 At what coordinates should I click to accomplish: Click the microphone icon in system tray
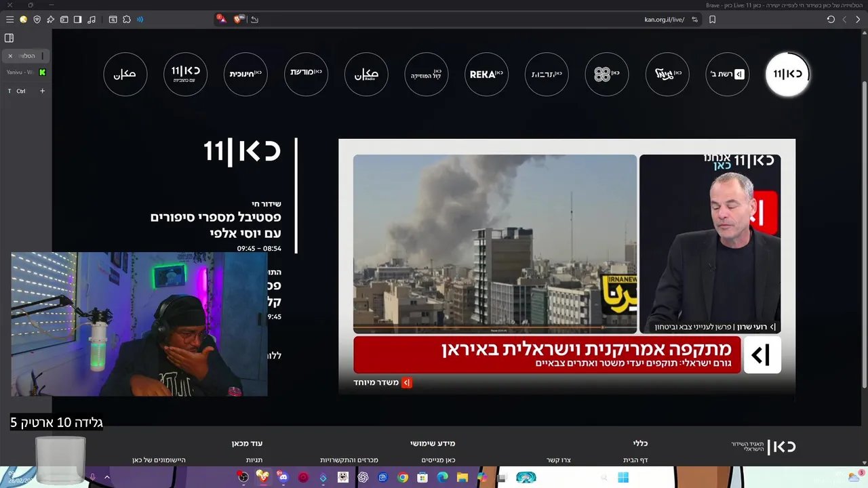click(x=92, y=477)
